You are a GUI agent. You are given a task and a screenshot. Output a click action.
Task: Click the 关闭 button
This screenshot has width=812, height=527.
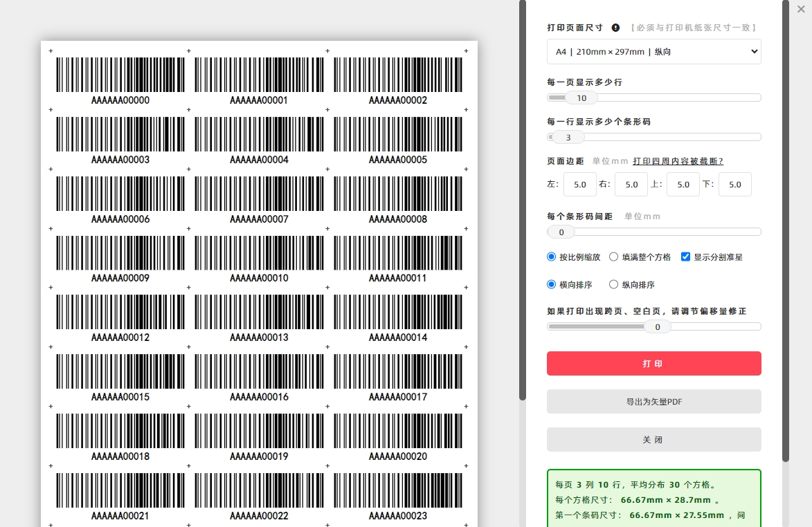point(654,440)
